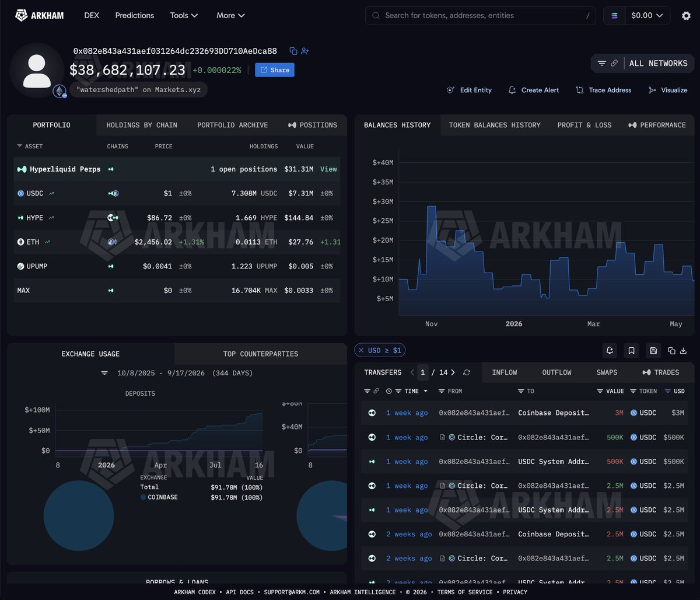Click Visualize
Screen dimensions: 700x600
point(668,90)
